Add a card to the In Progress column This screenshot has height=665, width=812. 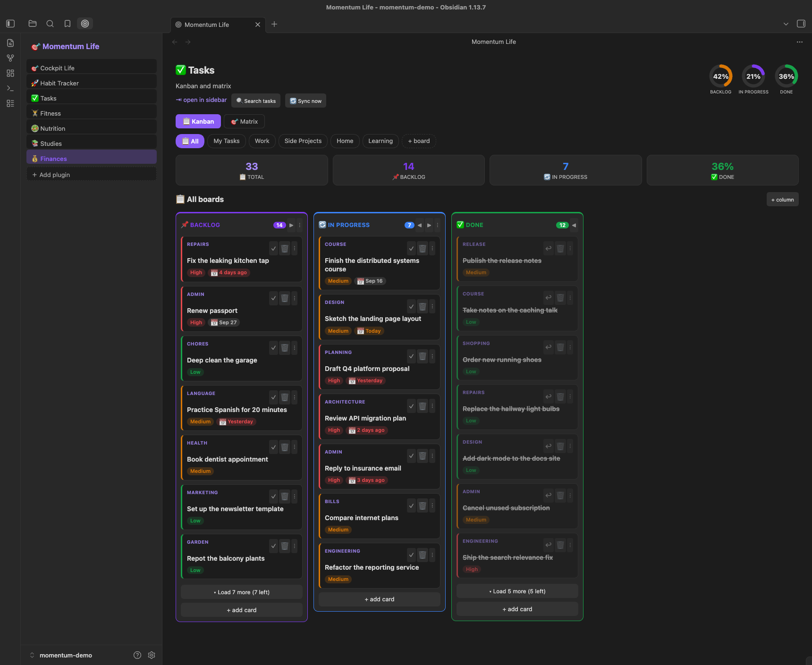click(380, 599)
